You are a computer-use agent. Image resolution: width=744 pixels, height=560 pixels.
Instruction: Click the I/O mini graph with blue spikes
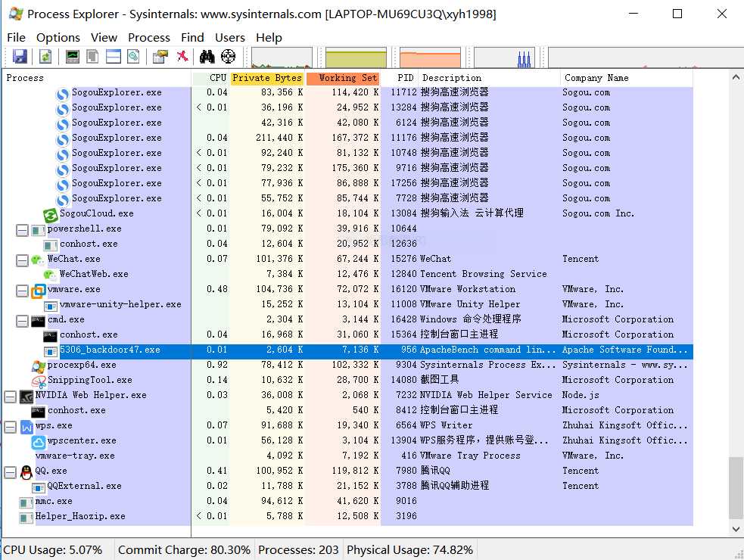[504, 58]
